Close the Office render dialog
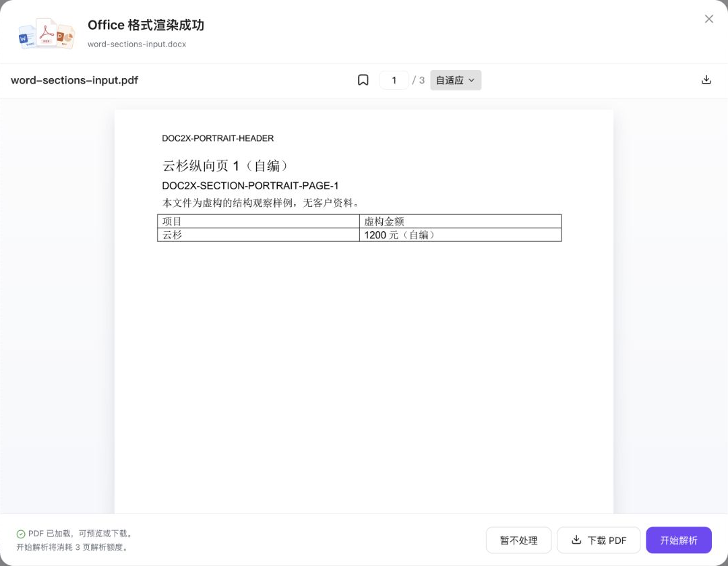This screenshot has width=728, height=566. click(x=709, y=19)
